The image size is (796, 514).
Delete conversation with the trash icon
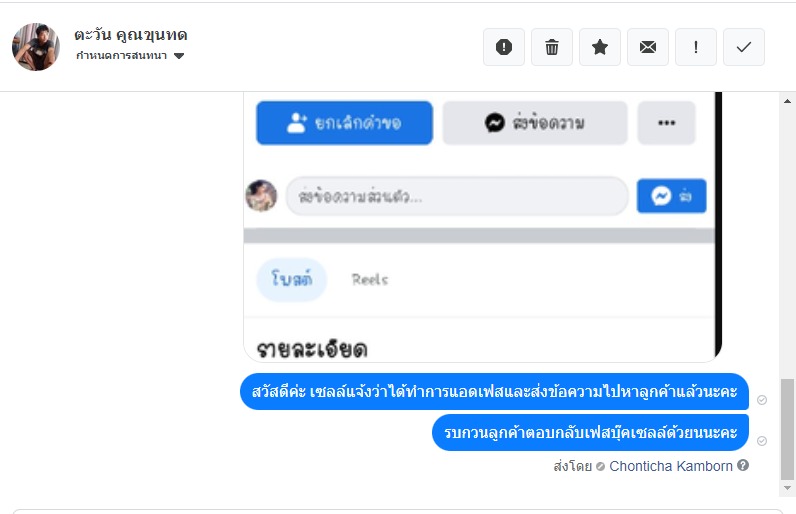552,47
